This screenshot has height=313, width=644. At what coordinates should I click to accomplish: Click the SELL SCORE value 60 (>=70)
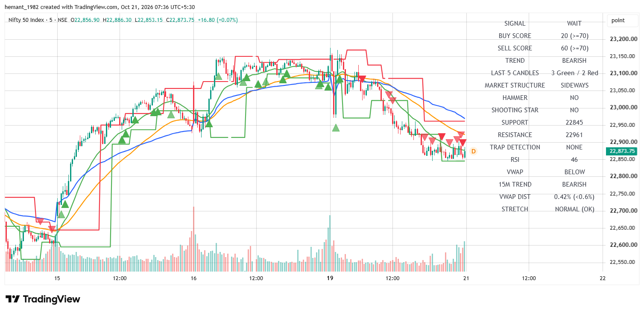[574, 48]
